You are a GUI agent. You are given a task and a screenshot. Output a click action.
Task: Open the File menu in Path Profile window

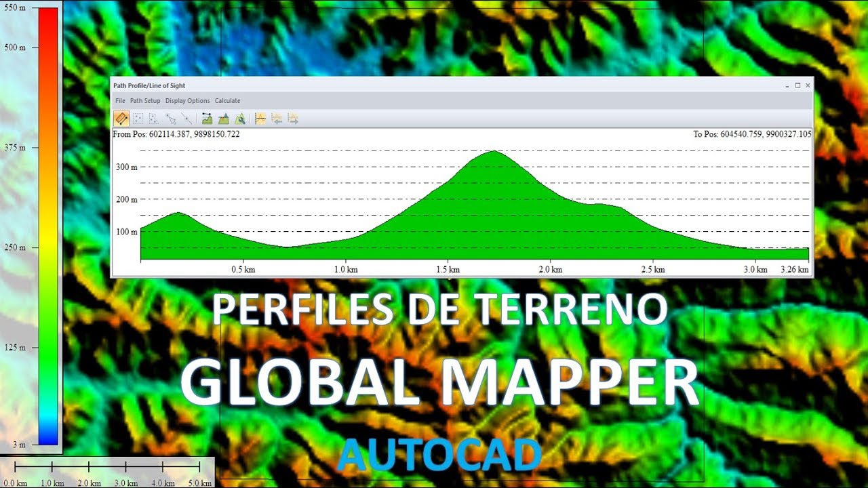(120, 101)
